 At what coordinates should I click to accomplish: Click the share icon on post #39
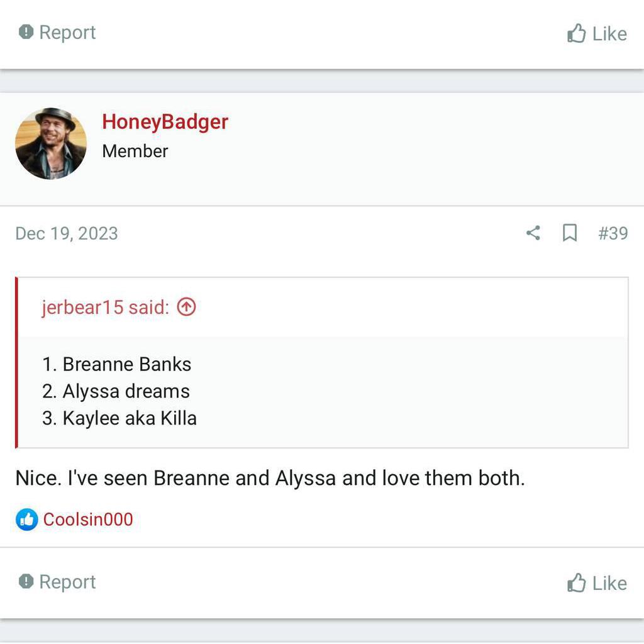[x=532, y=233]
